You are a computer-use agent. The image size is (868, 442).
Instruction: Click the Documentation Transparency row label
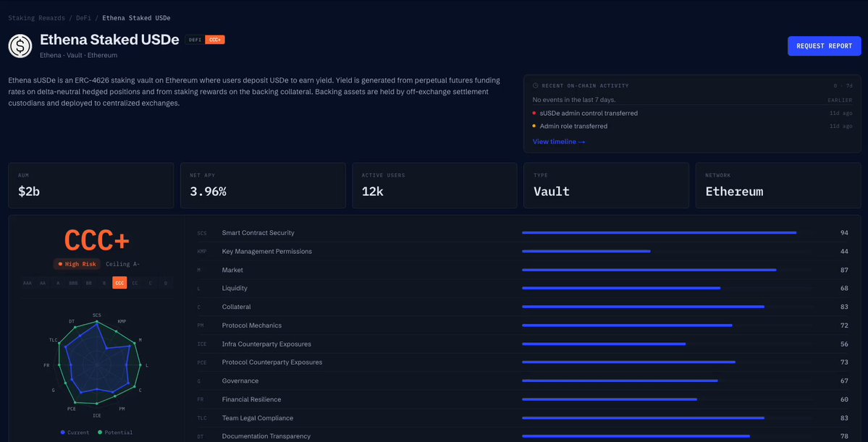266,436
